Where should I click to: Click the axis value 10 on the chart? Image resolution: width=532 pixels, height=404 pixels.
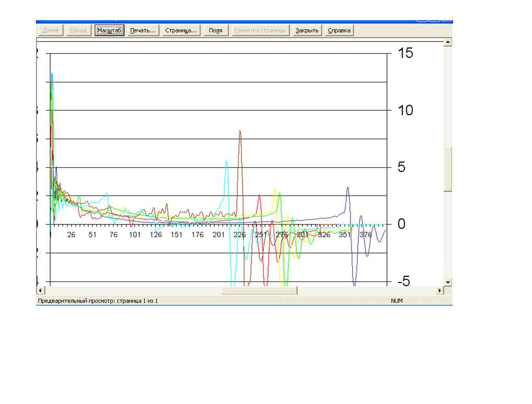click(405, 110)
